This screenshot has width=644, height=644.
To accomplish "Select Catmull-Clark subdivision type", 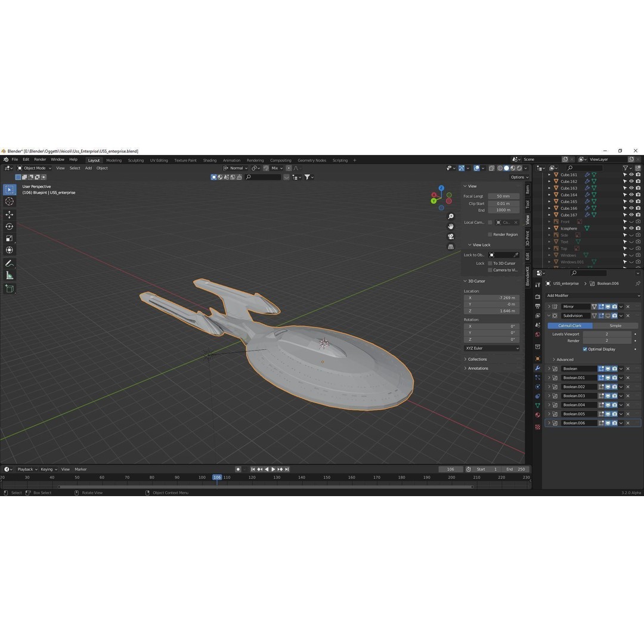I will point(569,326).
